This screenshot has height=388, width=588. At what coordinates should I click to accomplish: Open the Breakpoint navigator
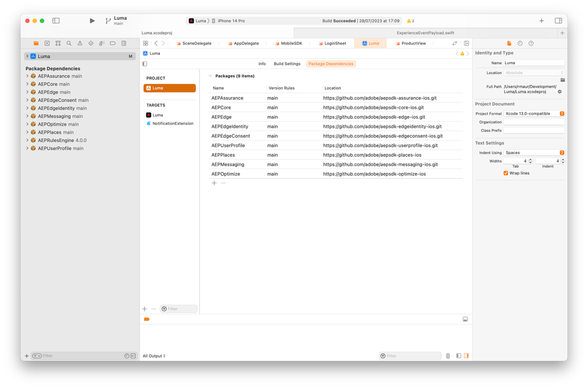tap(112, 44)
